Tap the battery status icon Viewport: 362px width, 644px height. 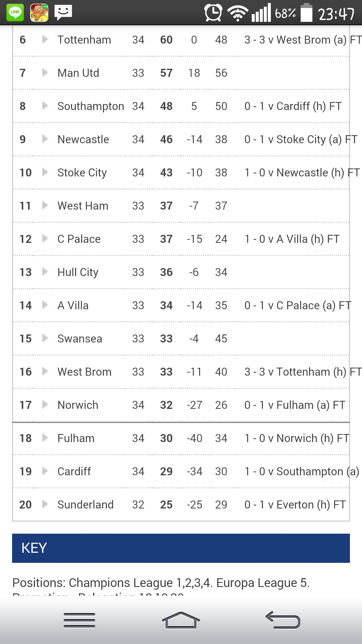(306, 13)
